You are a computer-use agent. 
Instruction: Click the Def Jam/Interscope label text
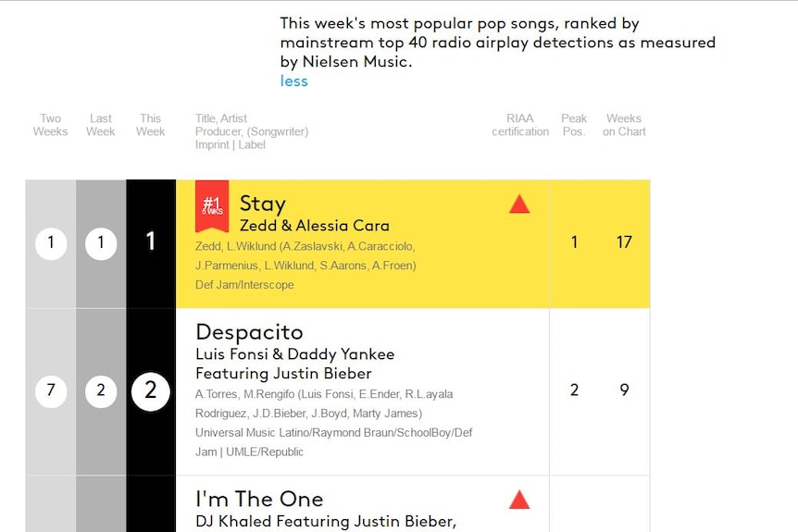coord(244,285)
